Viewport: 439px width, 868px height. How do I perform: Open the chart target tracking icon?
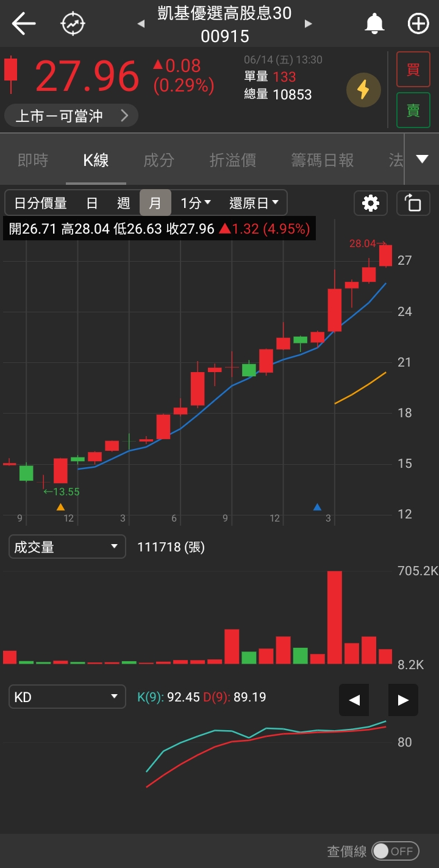point(73,24)
